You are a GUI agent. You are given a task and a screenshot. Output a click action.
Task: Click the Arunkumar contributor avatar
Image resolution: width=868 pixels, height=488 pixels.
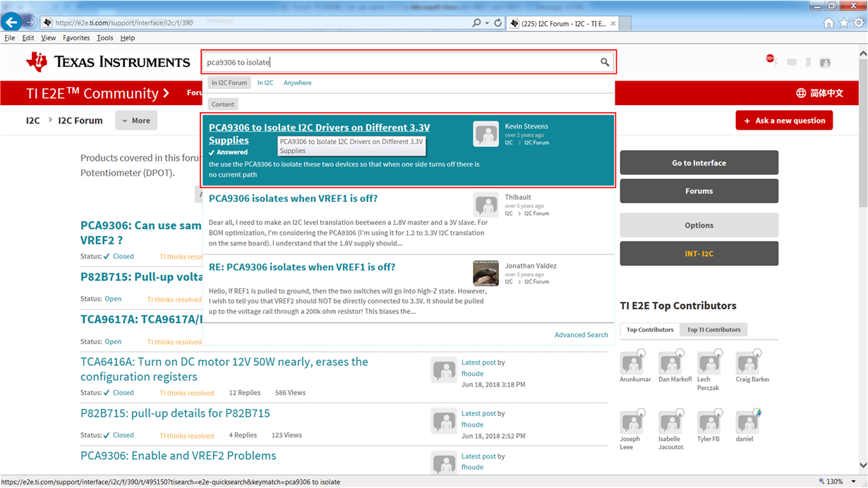point(632,363)
